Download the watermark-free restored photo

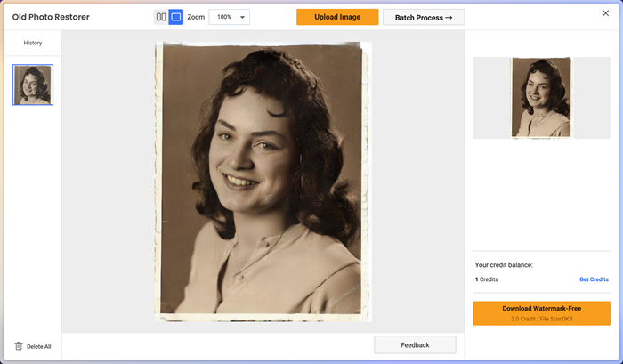tap(541, 313)
